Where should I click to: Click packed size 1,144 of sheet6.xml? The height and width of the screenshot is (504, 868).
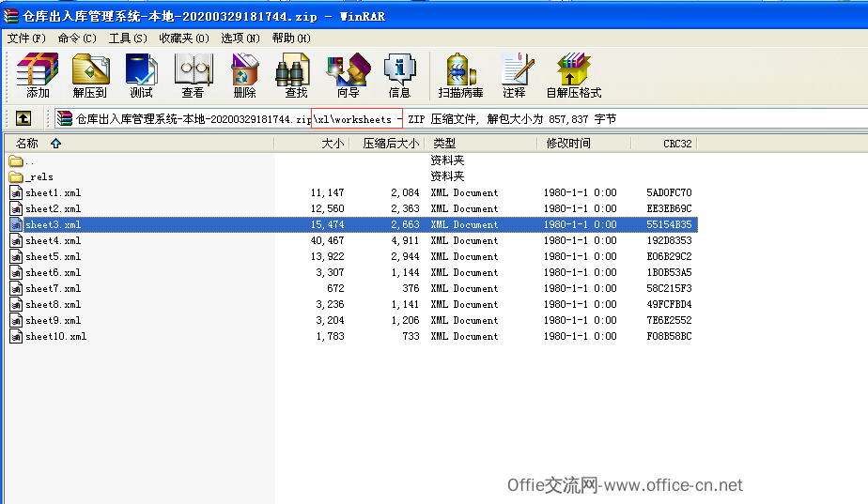tap(405, 273)
